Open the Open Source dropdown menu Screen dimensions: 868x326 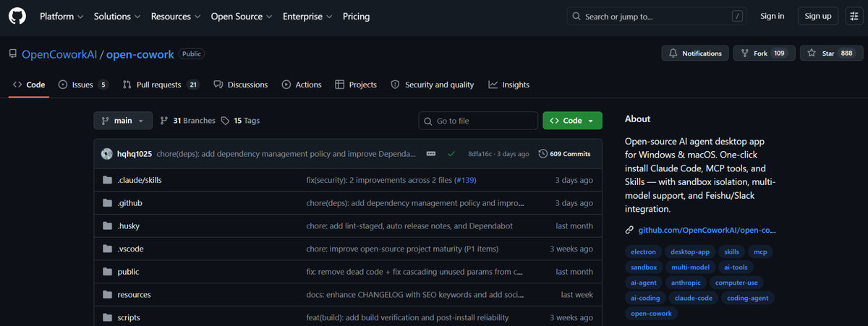[242, 16]
